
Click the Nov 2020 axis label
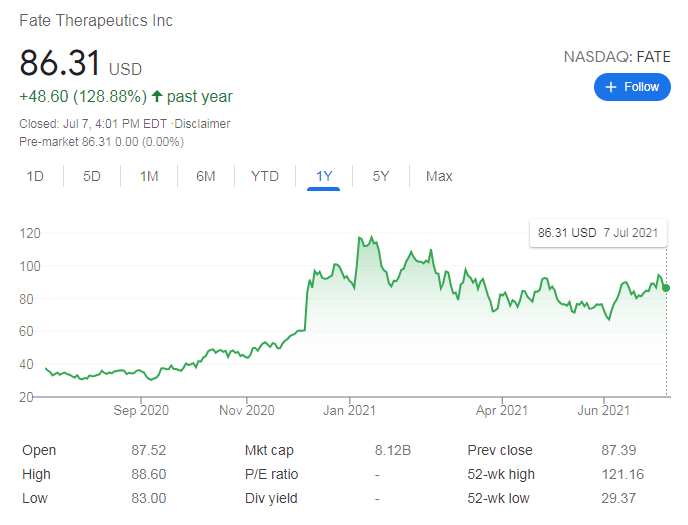(247, 411)
